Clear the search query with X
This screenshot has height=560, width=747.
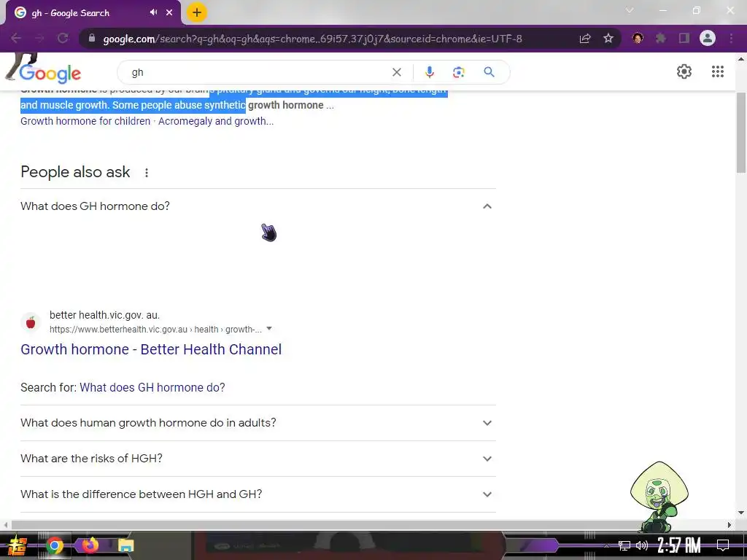(396, 72)
